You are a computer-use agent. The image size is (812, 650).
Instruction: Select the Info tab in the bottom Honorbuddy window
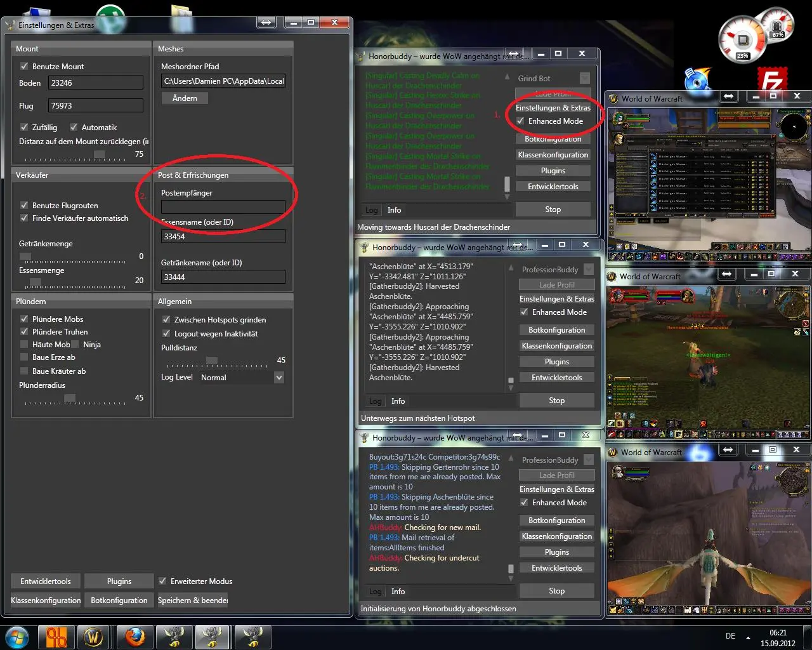(398, 592)
